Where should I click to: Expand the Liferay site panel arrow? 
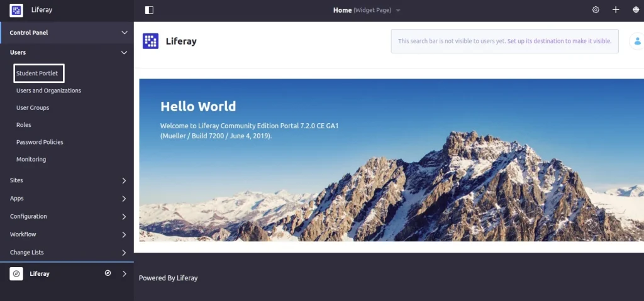click(124, 273)
